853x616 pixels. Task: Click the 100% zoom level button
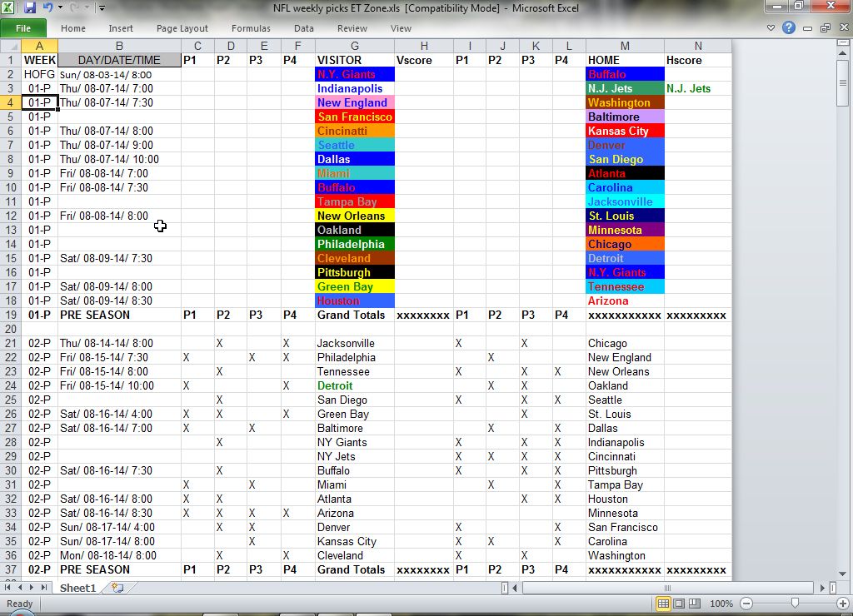(x=721, y=604)
